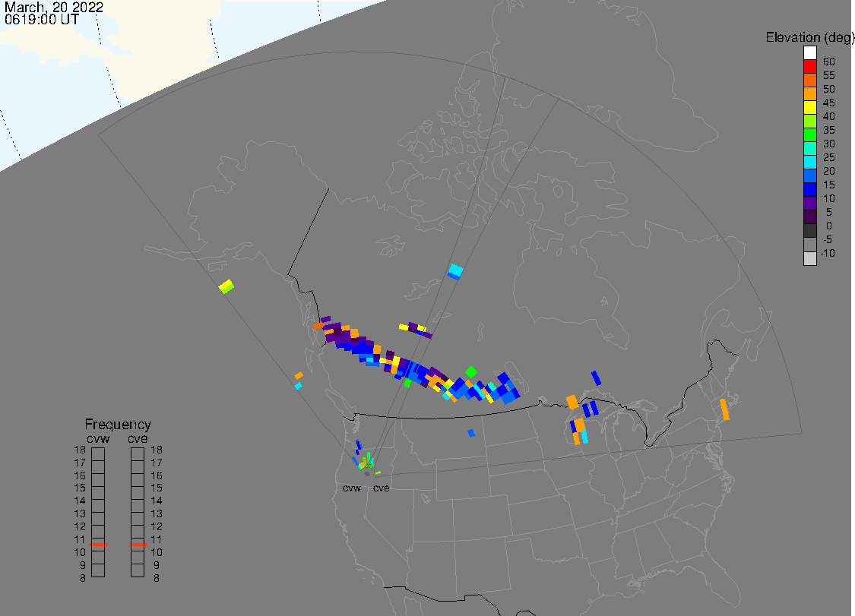Select the purple swatch in the elevation legend
The width and height of the screenshot is (855, 616).
pos(810,204)
